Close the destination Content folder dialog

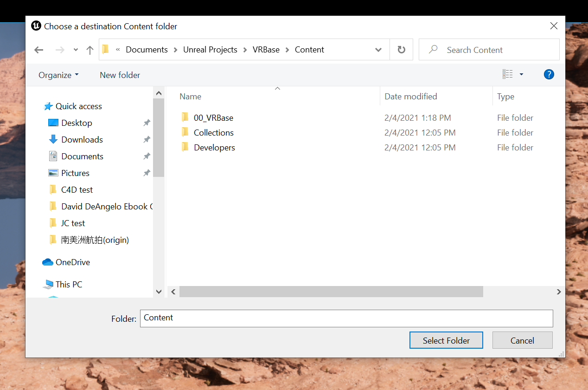click(554, 26)
